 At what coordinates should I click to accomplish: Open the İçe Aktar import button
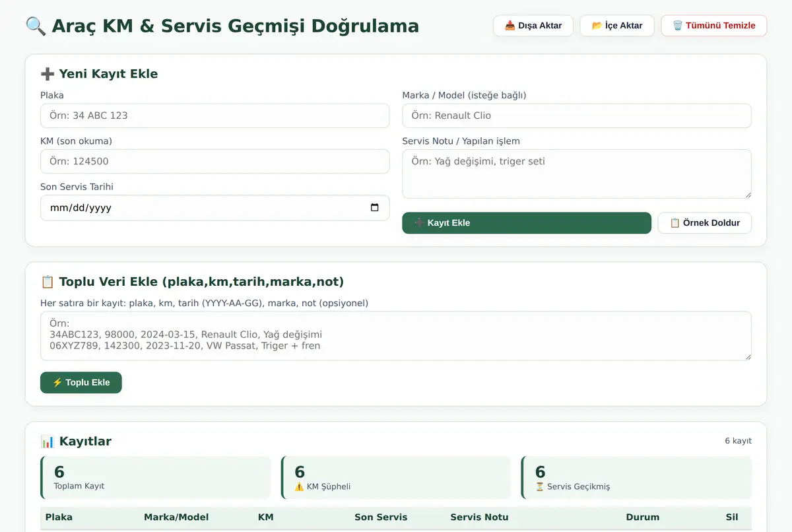click(x=617, y=26)
